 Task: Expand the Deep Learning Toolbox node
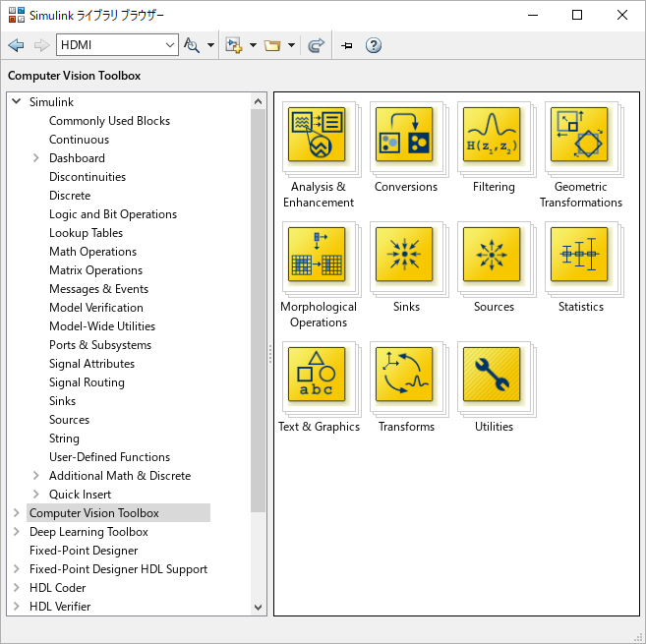coord(16,532)
